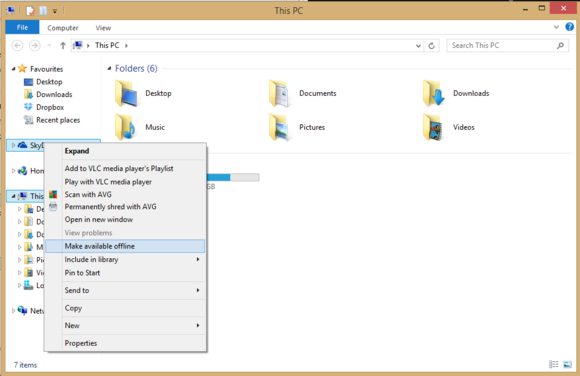
Task: Open the Send to submenu
Action: 125,291
